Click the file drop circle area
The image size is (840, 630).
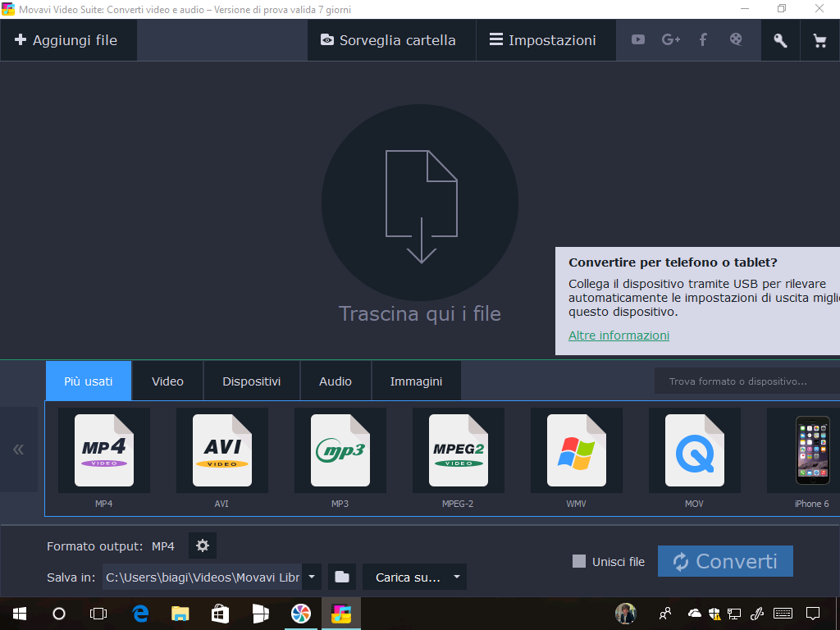click(420, 203)
